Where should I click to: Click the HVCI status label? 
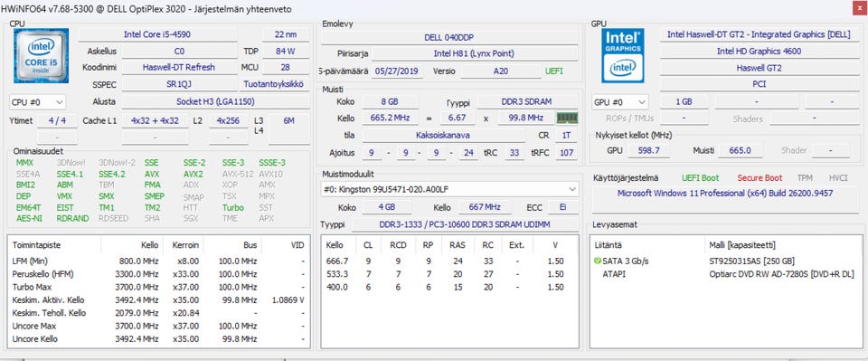point(838,177)
